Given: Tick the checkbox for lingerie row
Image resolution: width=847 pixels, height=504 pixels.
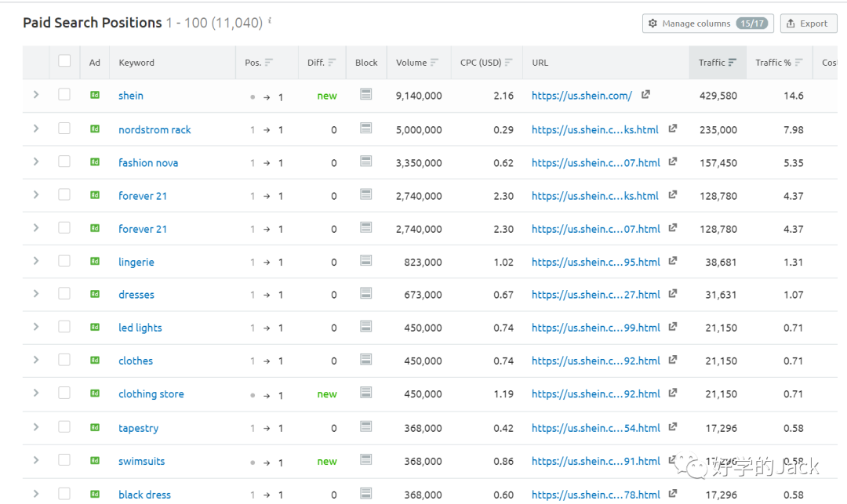Looking at the screenshot, I should pos(64,261).
